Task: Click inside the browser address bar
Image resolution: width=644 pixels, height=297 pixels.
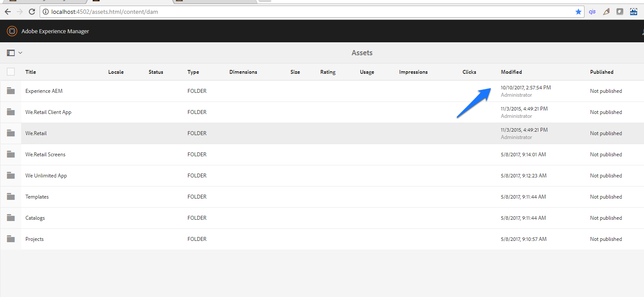Action: [x=259, y=12]
